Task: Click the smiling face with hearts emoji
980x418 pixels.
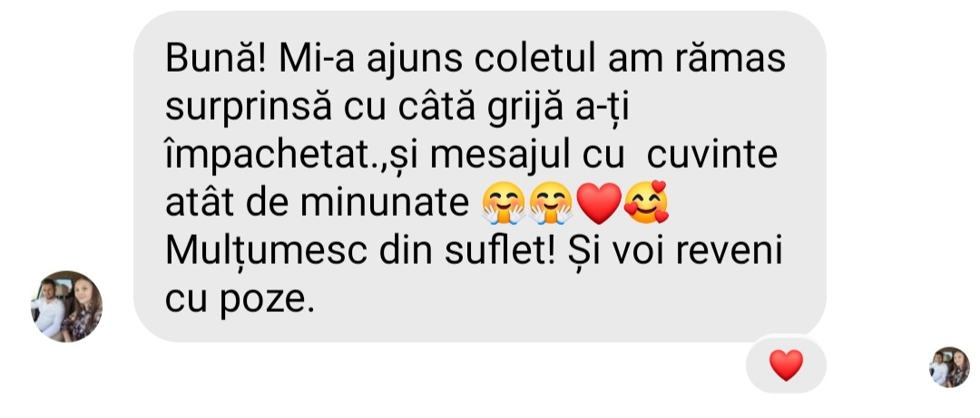Action: 646,203
